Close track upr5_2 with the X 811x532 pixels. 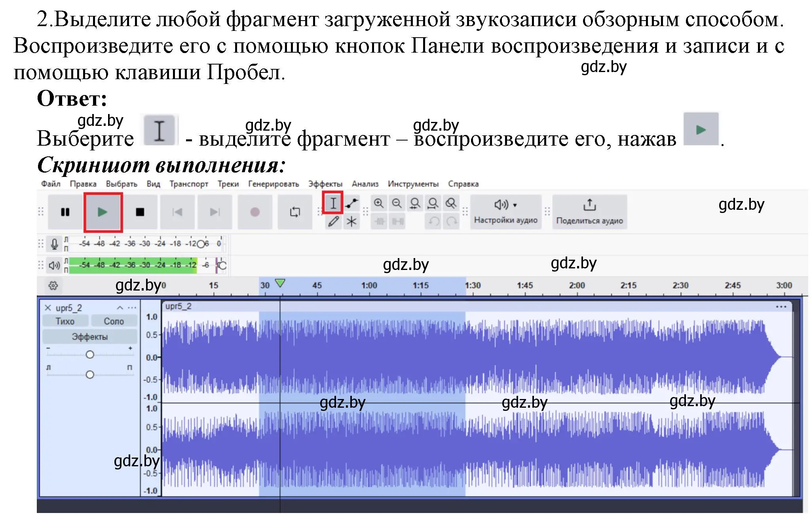click(48, 308)
